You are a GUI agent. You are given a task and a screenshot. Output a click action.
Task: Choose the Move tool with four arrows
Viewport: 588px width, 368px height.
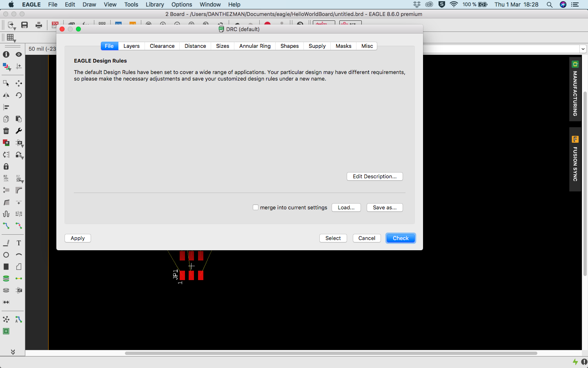click(x=19, y=83)
